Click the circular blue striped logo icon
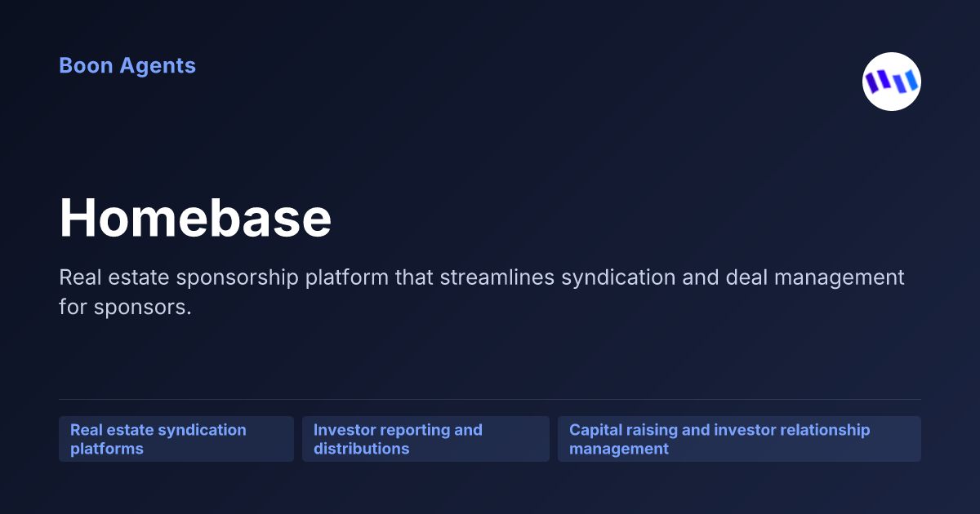 (x=892, y=82)
